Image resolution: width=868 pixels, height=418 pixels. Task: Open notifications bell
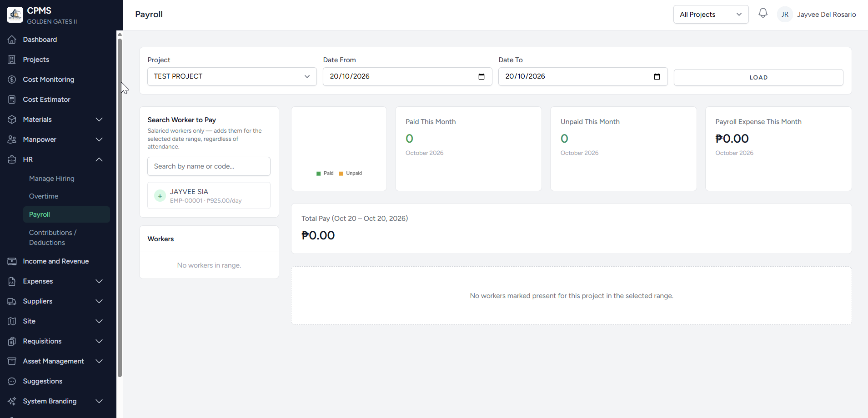[763, 13]
